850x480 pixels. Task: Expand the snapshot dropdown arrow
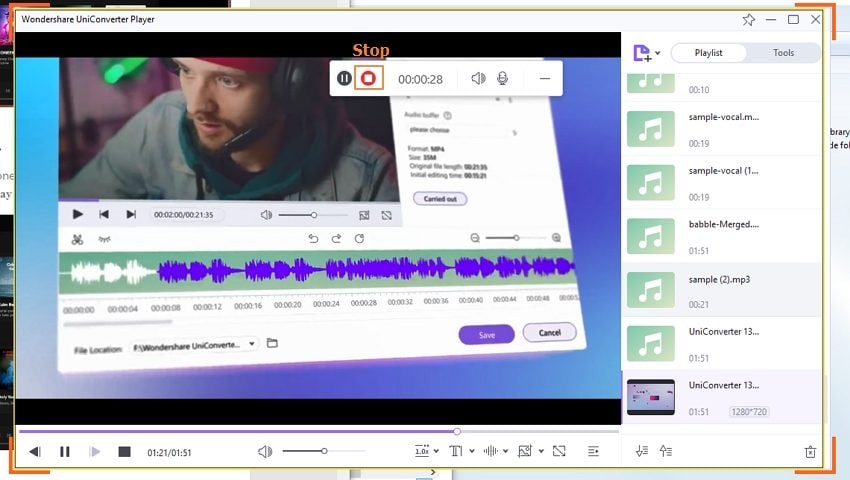pos(540,451)
